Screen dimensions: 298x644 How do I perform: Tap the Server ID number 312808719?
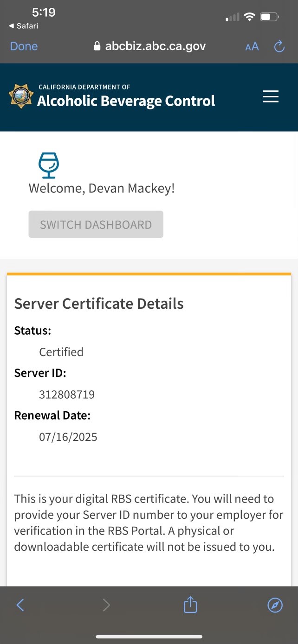(x=67, y=395)
